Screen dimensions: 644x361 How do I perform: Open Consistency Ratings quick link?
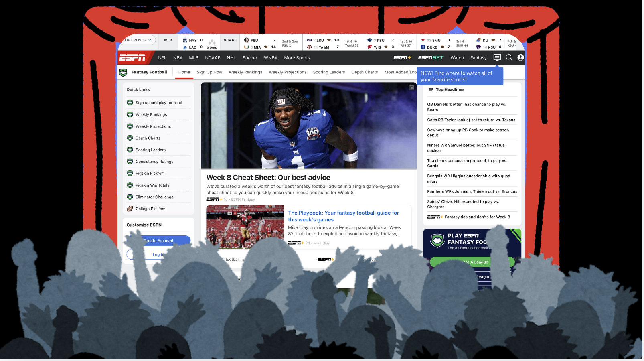pos(154,162)
